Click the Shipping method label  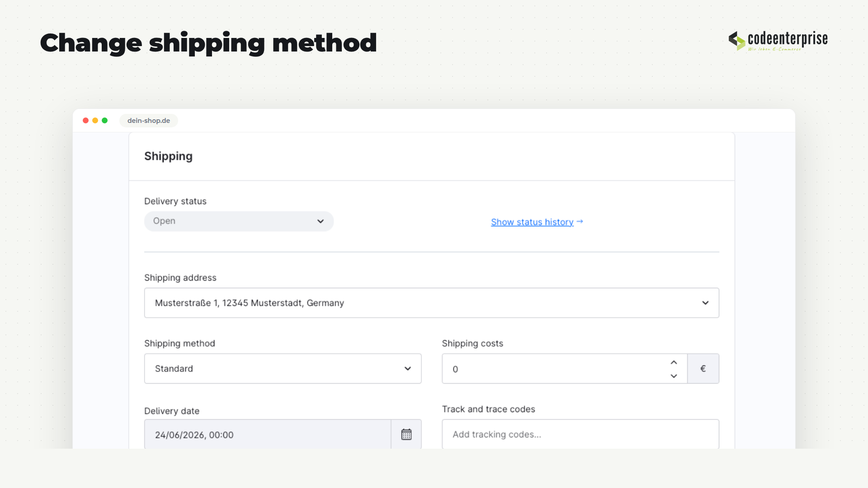(x=179, y=343)
